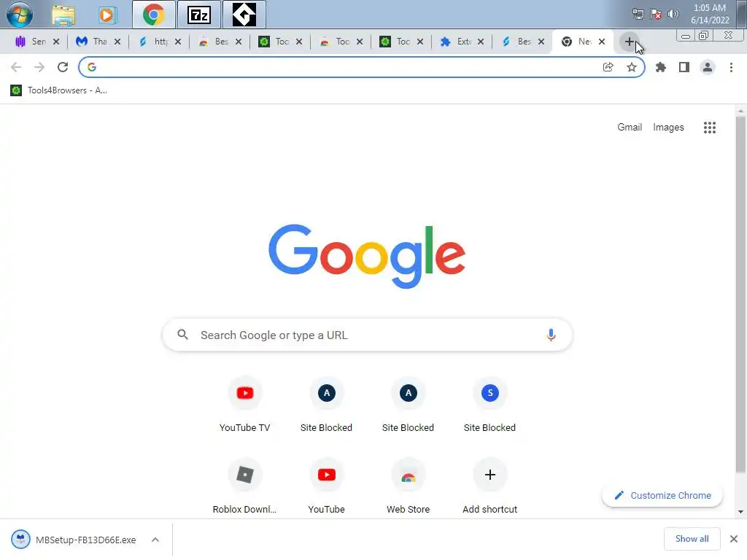
Task: Open the Roblox Download shortcut
Action: tap(245, 486)
